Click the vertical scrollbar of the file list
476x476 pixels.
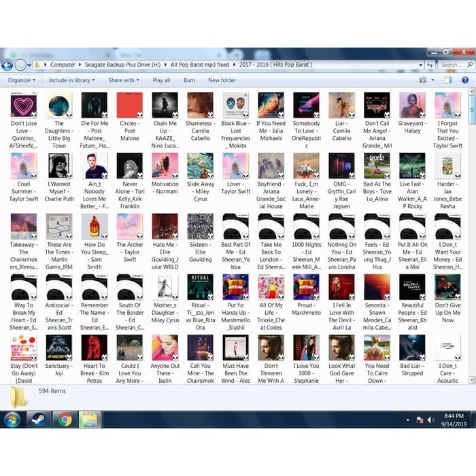coord(472,204)
